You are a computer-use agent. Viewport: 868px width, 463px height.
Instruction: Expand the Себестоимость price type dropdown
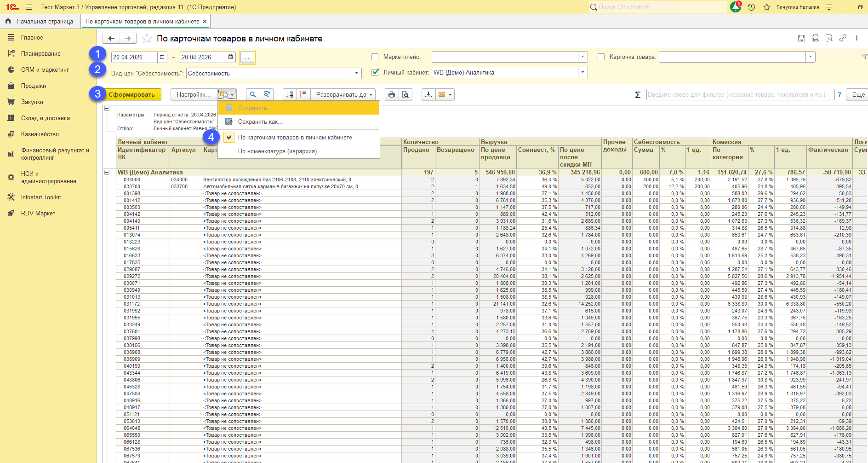pyautogui.click(x=356, y=73)
